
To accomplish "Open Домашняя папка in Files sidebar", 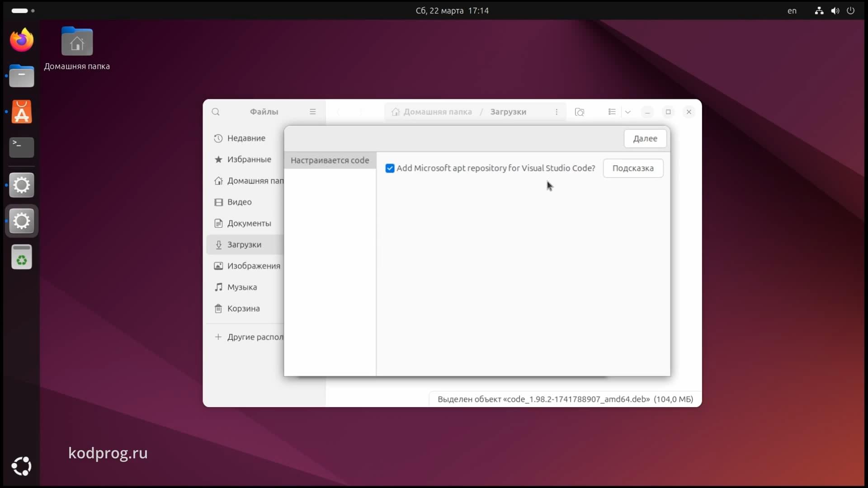I will [x=245, y=180].
